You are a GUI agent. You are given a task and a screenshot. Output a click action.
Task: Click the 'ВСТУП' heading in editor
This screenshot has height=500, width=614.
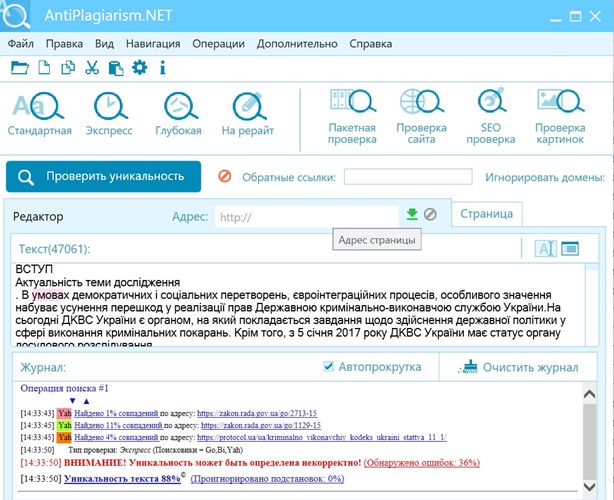34,269
